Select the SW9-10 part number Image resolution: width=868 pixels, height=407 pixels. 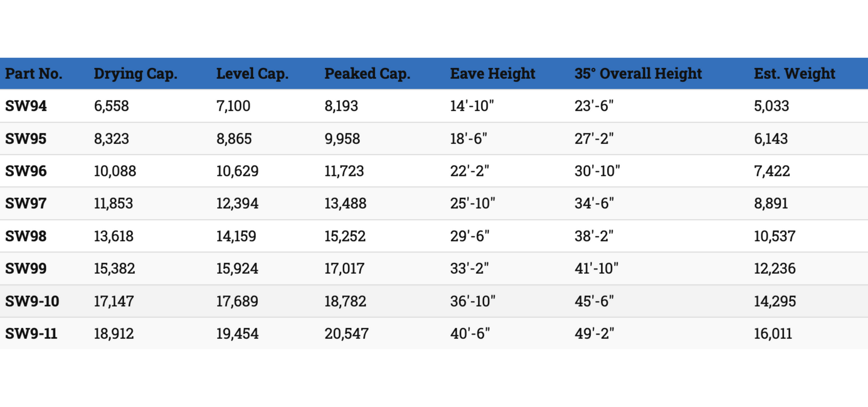pos(32,301)
